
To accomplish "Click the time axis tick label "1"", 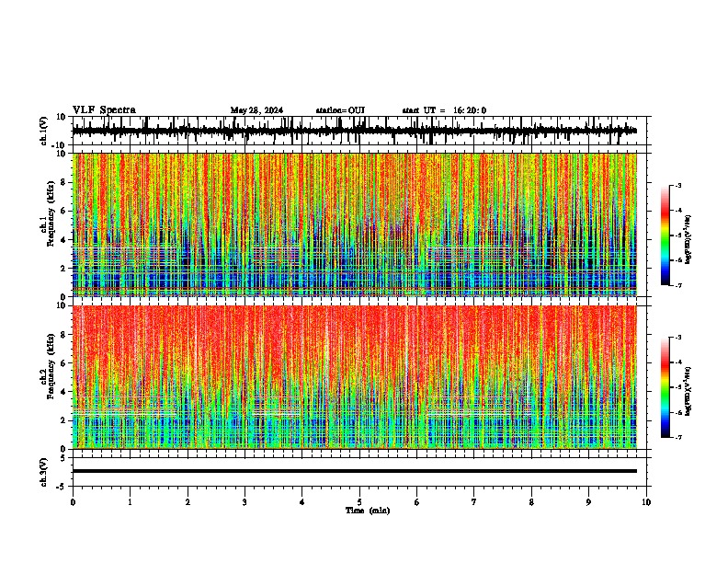I will [x=130, y=502].
